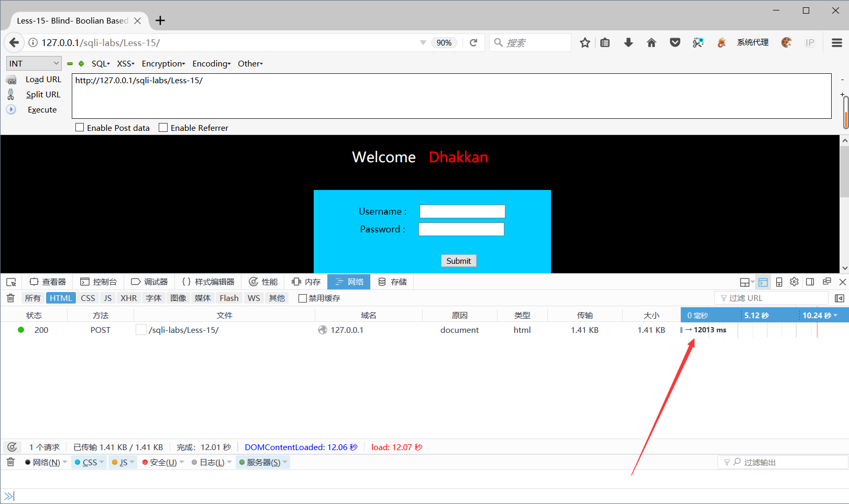
Task: Open the downloads panel
Action: [628, 42]
